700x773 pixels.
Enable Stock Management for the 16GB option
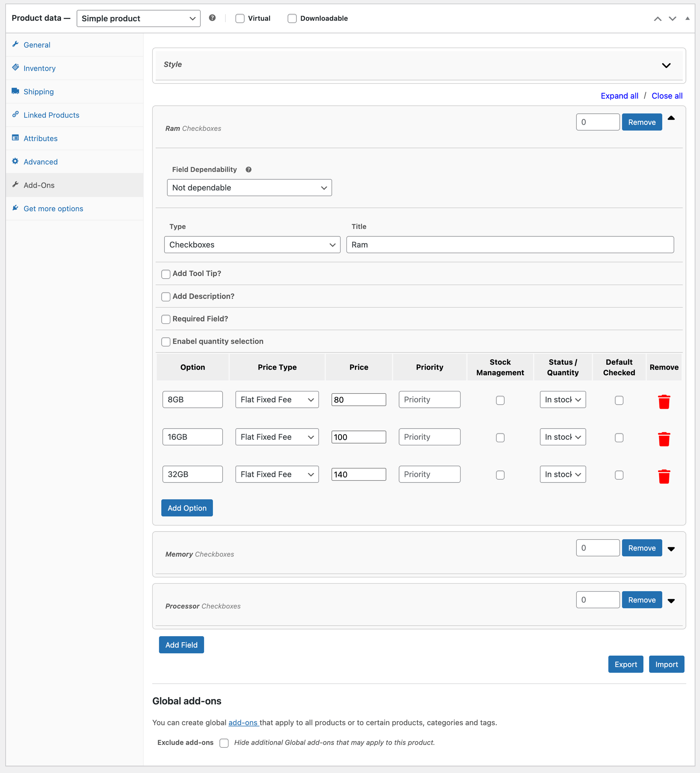(x=500, y=438)
